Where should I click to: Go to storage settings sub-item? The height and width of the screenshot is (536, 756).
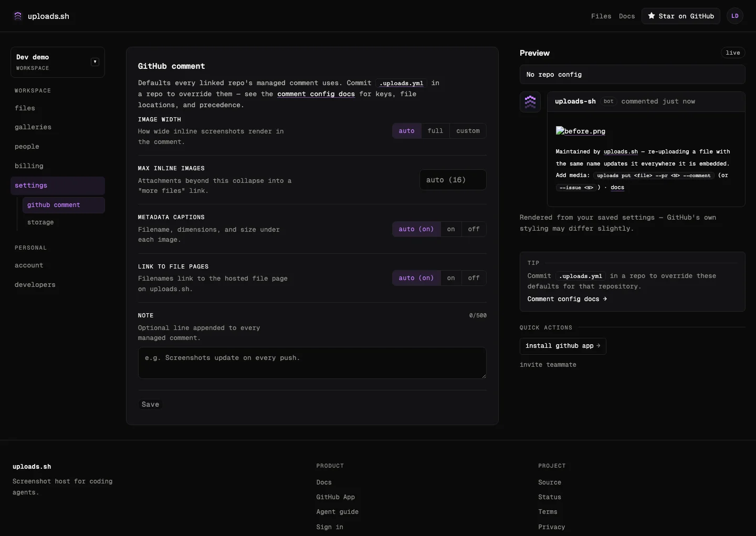click(40, 222)
